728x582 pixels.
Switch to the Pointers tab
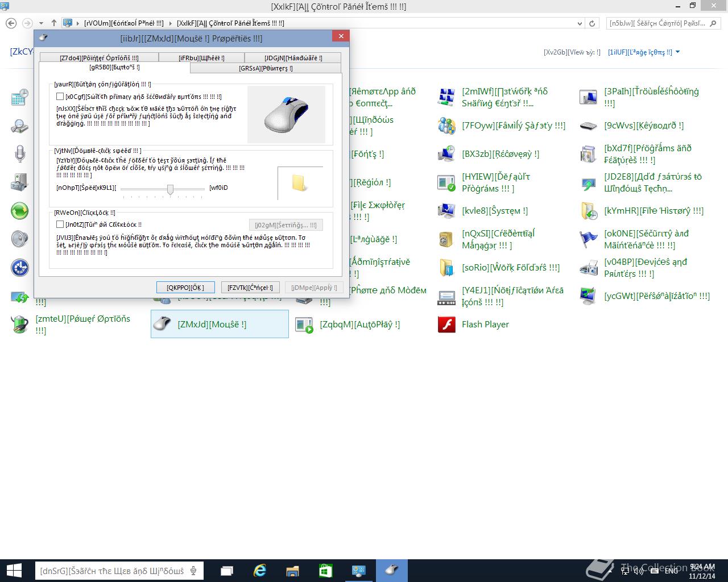point(266,68)
